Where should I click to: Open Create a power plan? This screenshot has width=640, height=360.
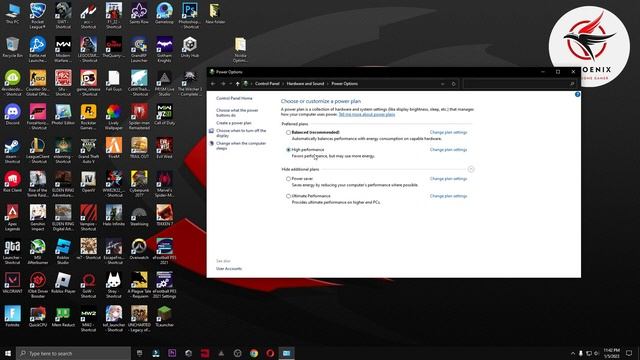point(233,123)
